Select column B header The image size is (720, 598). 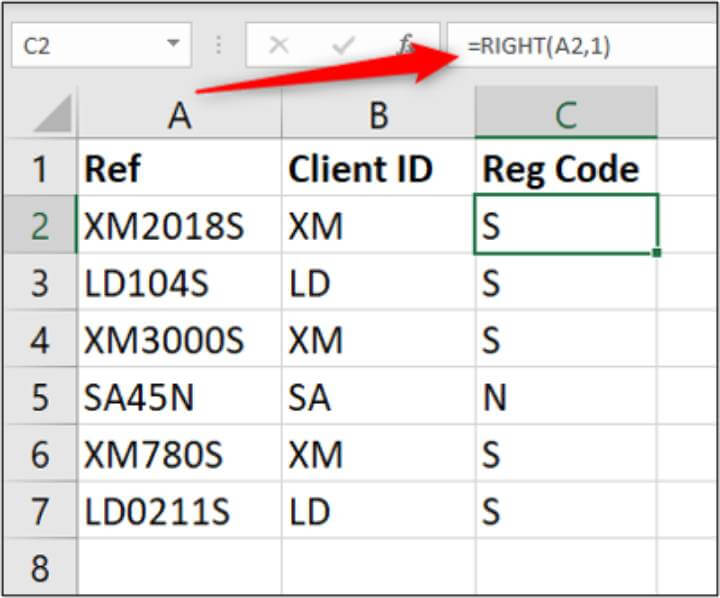coord(378,116)
